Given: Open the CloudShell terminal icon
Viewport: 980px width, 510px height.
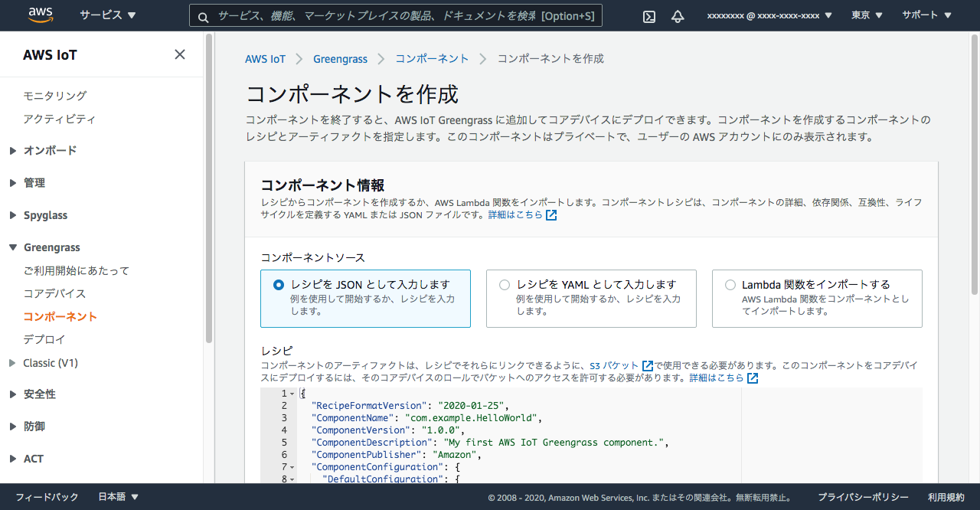Looking at the screenshot, I should click(649, 16).
